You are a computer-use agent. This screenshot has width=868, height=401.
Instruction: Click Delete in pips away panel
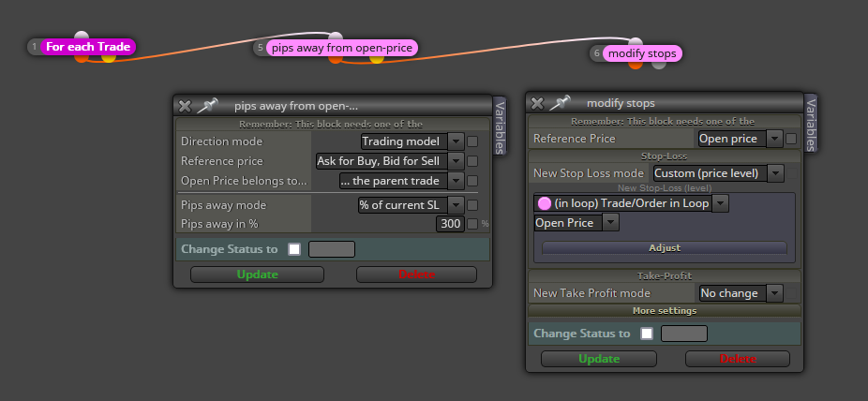click(x=416, y=275)
